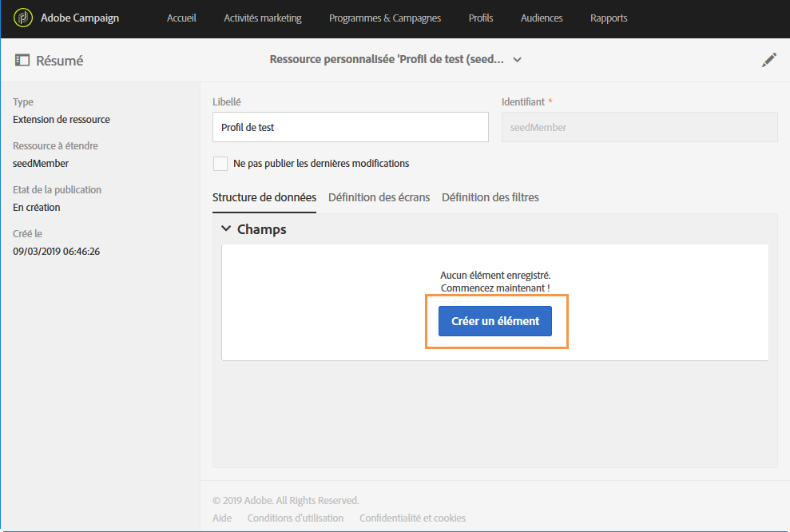The height and width of the screenshot is (532, 790).
Task: Open the resource title dropdown chevron
Action: pos(517,60)
